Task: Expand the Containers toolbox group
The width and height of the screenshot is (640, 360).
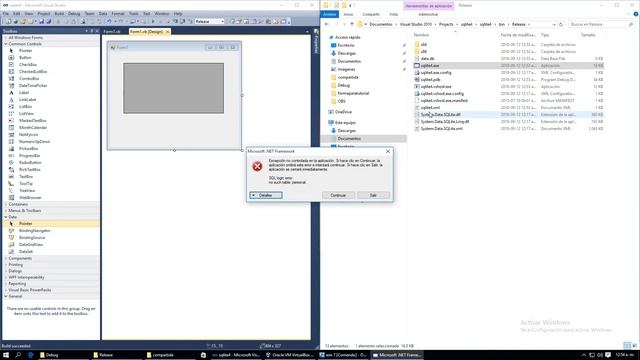Action: (6, 204)
